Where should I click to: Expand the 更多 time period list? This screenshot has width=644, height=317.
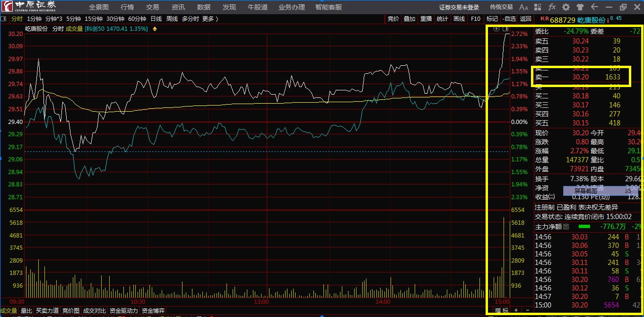pos(210,19)
